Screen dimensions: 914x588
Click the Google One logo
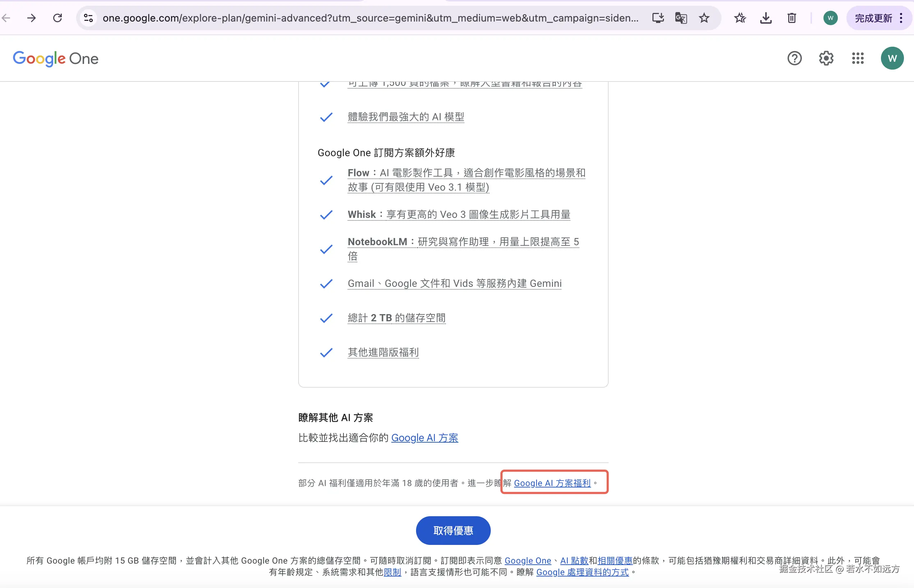pyautogui.click(x=56, y=59)
